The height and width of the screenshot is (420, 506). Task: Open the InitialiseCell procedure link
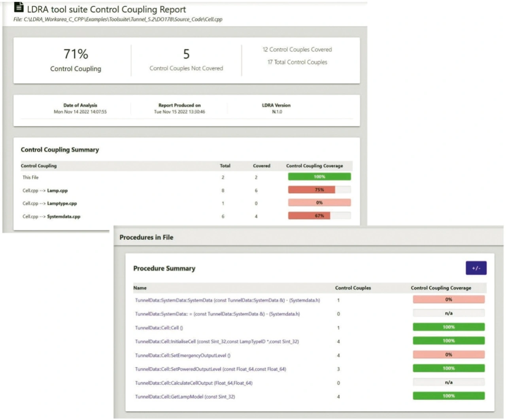tap(217, 342)
